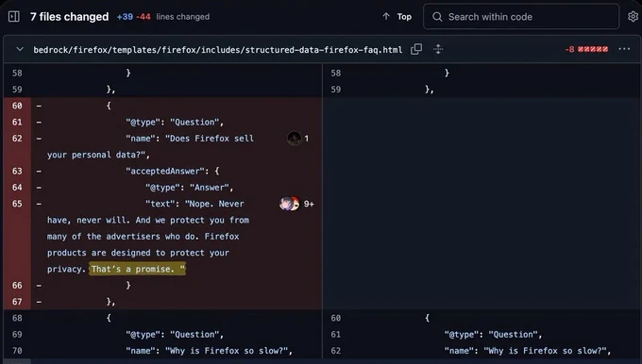The height and width of the screenshot is (364, 642).
Task: Copy the file path to clipboard
Action: 416,49
